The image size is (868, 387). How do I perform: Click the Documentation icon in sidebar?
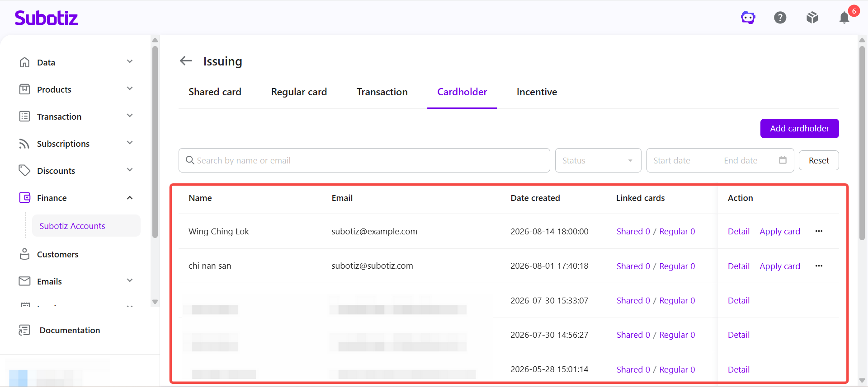coord(24,330)
